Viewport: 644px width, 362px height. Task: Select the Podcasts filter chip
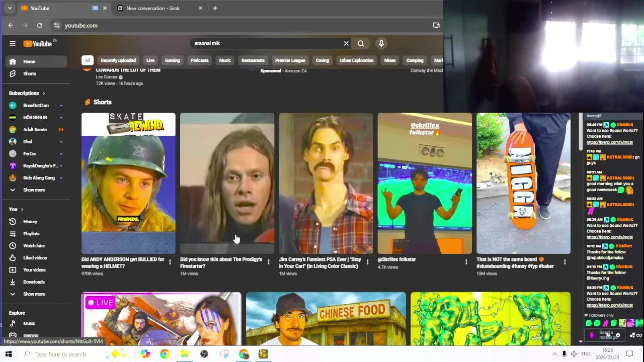[199, 60]
